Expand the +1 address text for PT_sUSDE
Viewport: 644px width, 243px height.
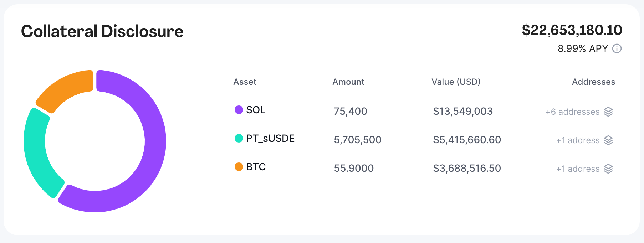[578, 140]
